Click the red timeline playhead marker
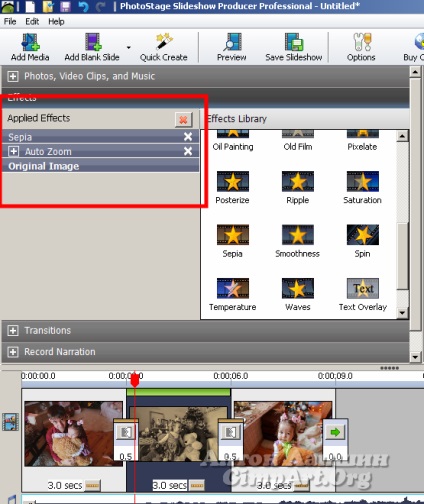This screenshot has width=424, height=504. (x=134, y=380)
